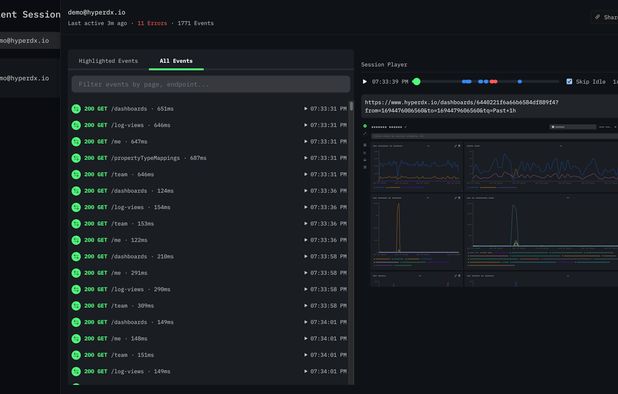The image size is (618, 394).
Task: Click the red error marker on the timeline
Action: 493,82
